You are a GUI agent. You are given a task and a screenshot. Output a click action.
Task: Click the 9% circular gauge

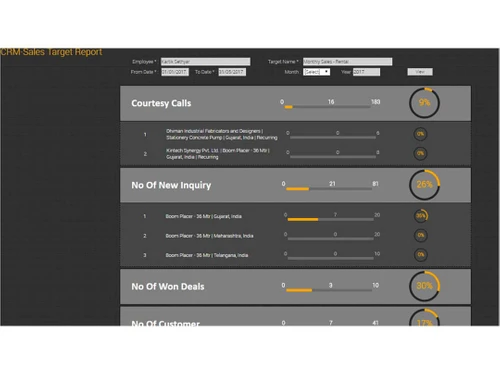424,103
